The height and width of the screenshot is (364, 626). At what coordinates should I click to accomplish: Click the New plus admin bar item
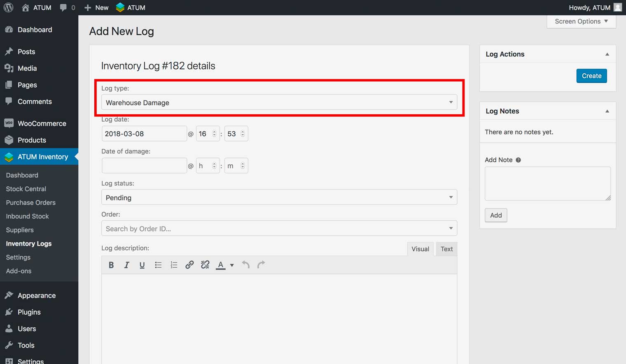click(96, 7)
